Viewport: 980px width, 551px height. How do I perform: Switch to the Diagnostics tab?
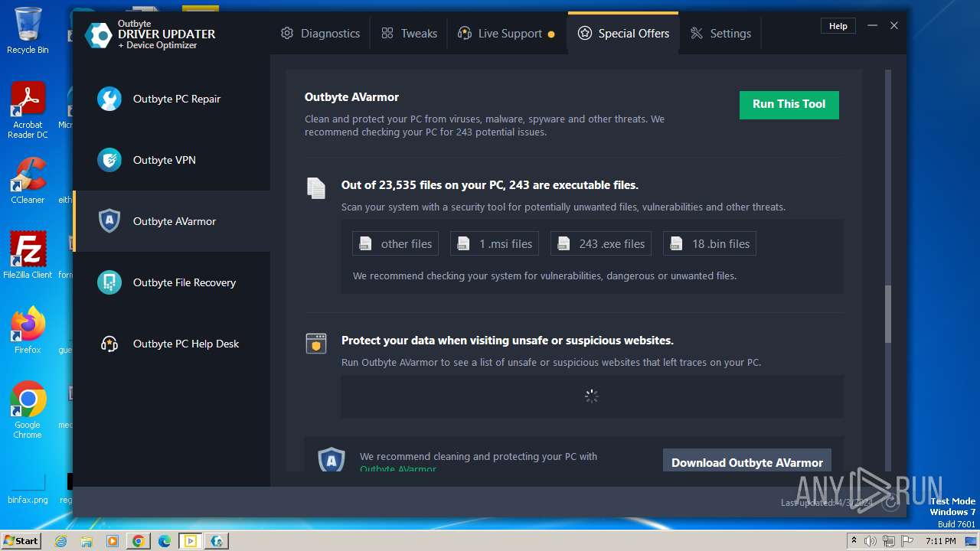[x=320, y=34]
